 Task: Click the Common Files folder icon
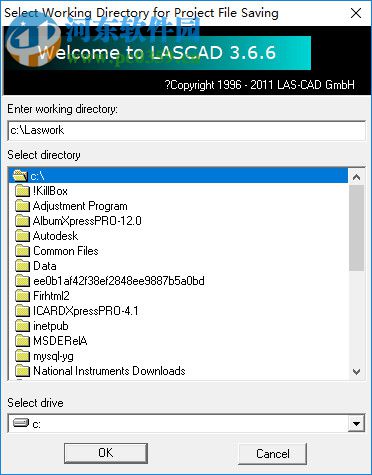click(22, 251)
